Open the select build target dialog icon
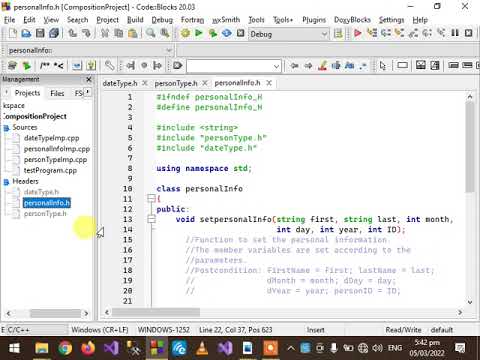Viewport: 480px width, 360px height. point(338,33)
